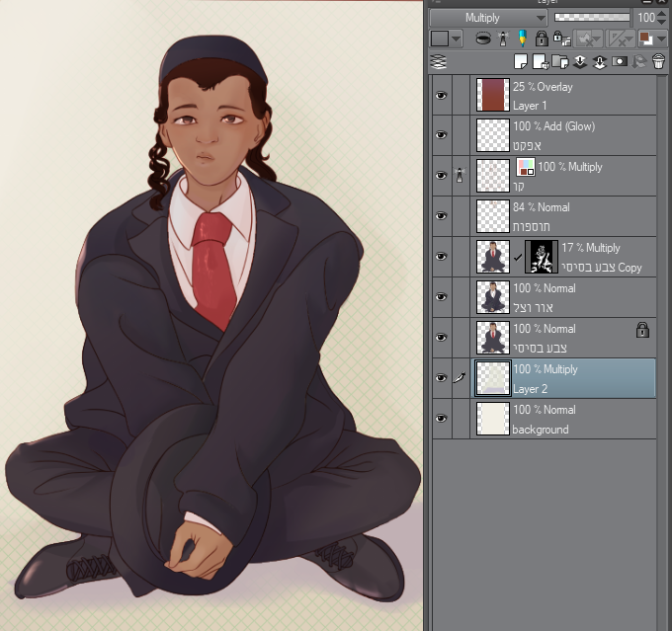Hide Layer 1 overlay layer via eye

pyautogui.click(x=441, y=95)
